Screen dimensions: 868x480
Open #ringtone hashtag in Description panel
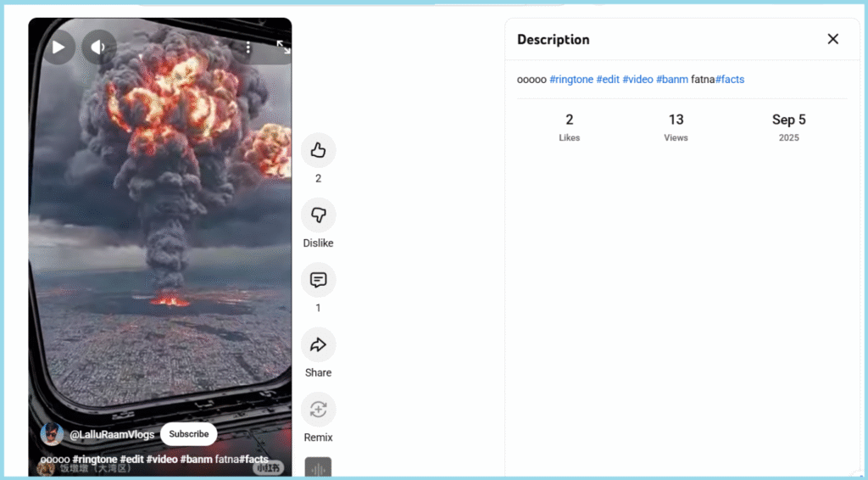coord(571,80)
